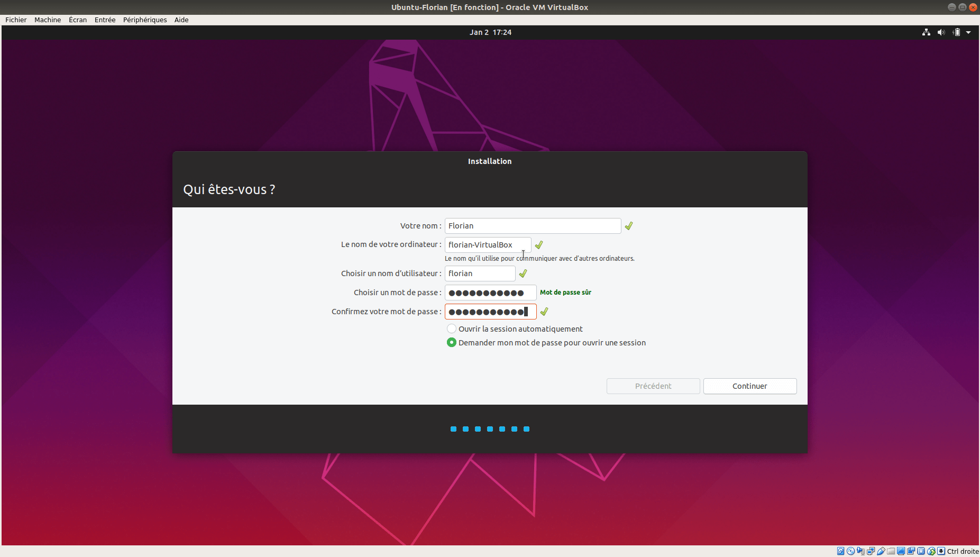The image size is (980, 557).
Task: Click the Précédent button
Action: 653,386
